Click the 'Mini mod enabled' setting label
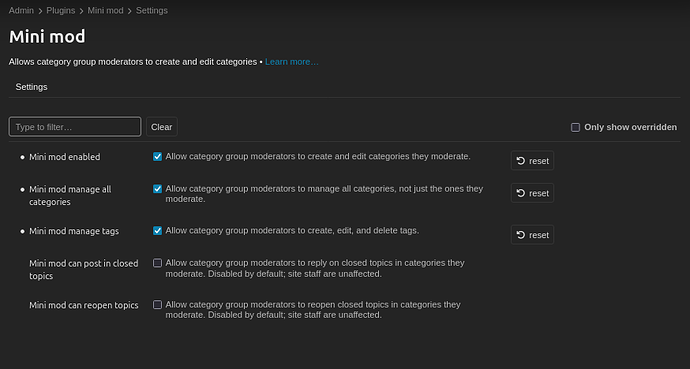The height and width of the screenshot is (369, 690). 65,157
